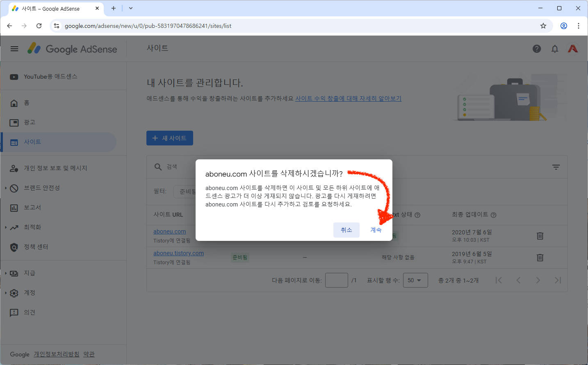Expand the 계정 section arrow
Image resolution: width=588 pixels, height=365 pixels.
click(6, 293)
